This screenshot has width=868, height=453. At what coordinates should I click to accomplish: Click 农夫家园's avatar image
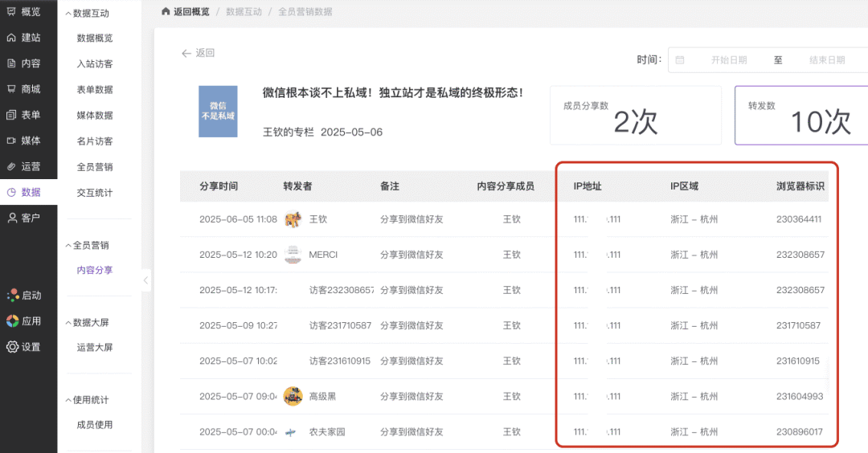point(291,432)
